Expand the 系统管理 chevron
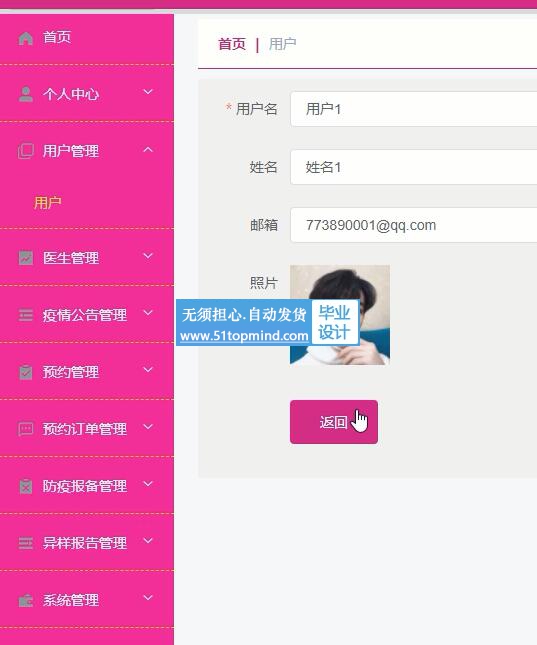This screenshot has height=645, width=537. click(148, 597)
